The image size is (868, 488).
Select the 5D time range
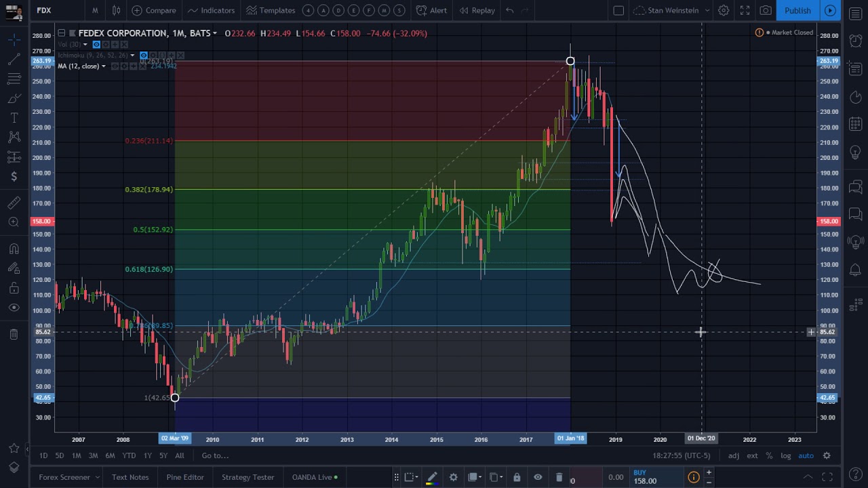(60, 455)
